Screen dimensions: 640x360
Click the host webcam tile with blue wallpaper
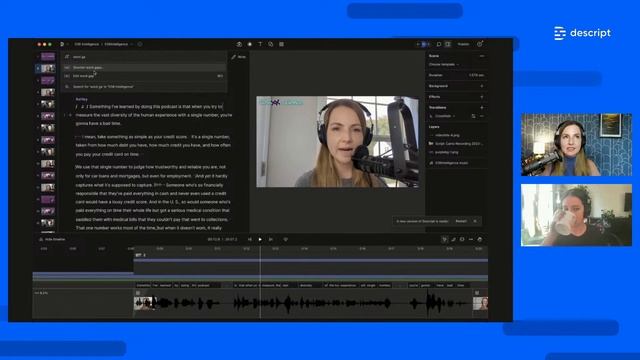(x=576, y=145)
